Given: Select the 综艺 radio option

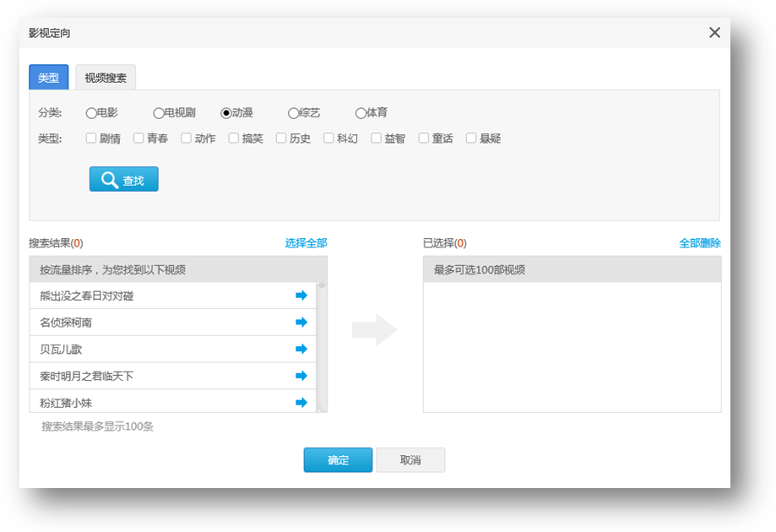Looking at the screenshot, I should click(293, 113).
